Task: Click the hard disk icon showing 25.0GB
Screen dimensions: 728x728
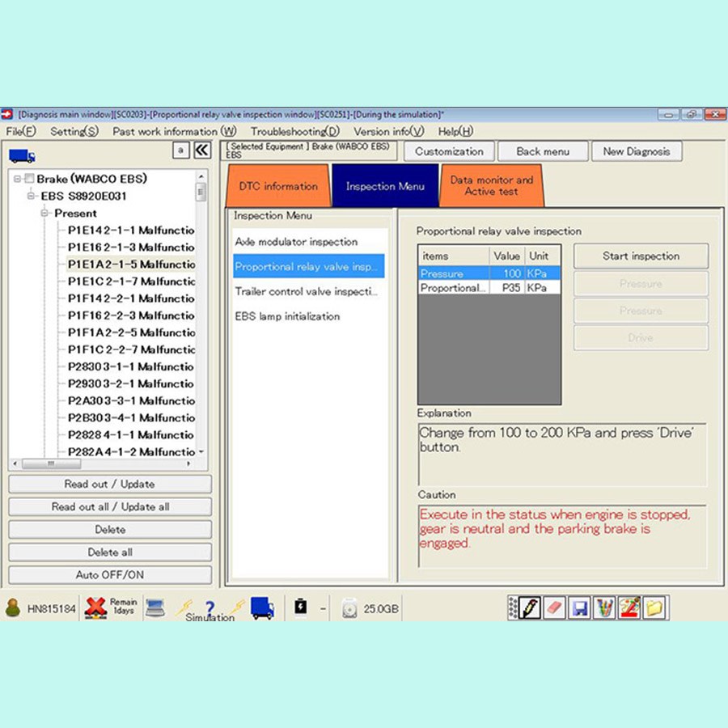Action: coord(349,607)
